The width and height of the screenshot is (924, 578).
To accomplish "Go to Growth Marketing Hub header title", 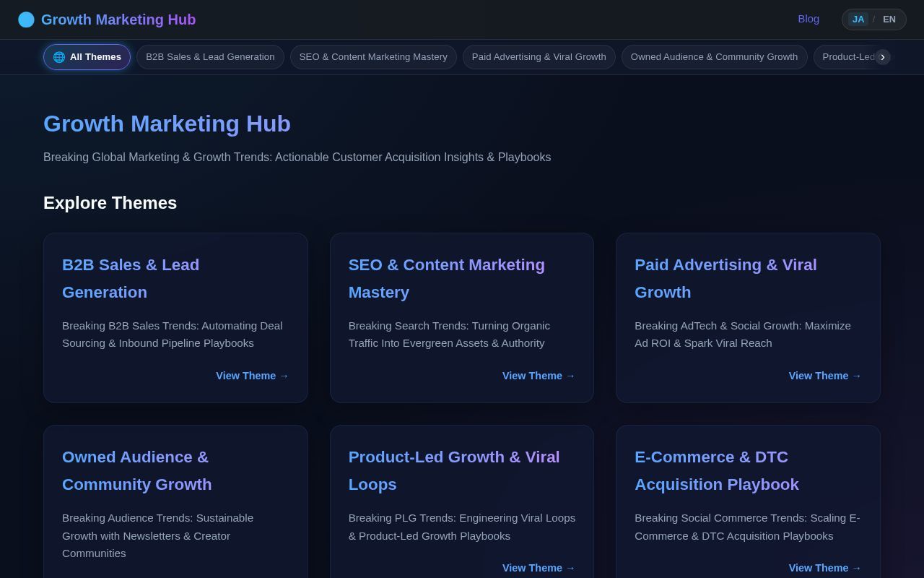I will tap(118, 20).
